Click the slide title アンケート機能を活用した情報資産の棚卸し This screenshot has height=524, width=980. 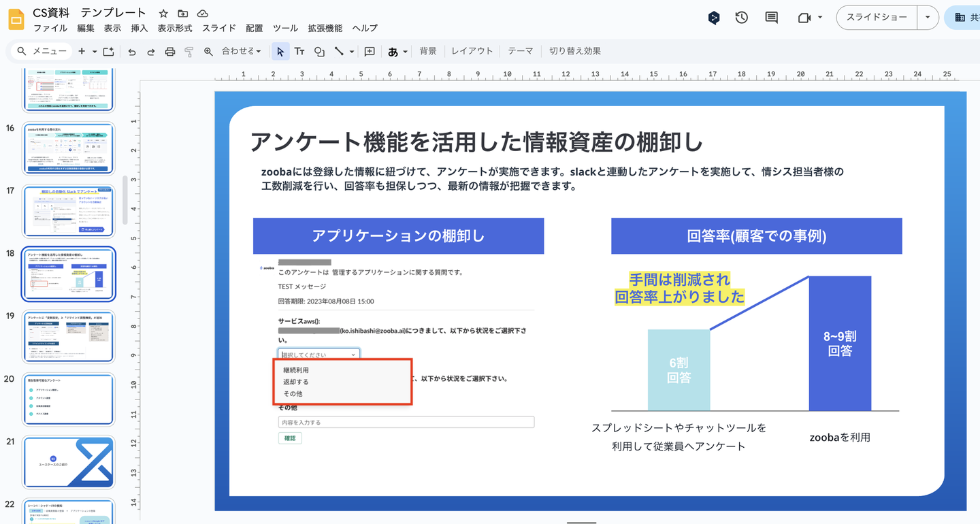[476, 142]
